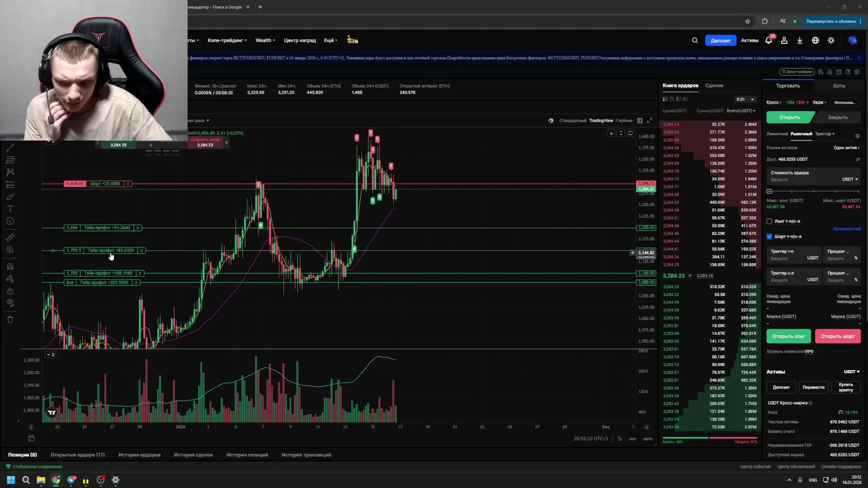868x488 pixels.
Task: Open the emoji icons tool
Action: point(10,221)
